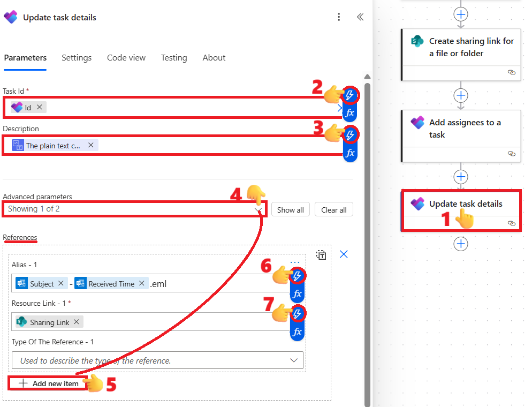Click fx icon beside Resource Link - 1
The image size is (532, 407).
298,332
